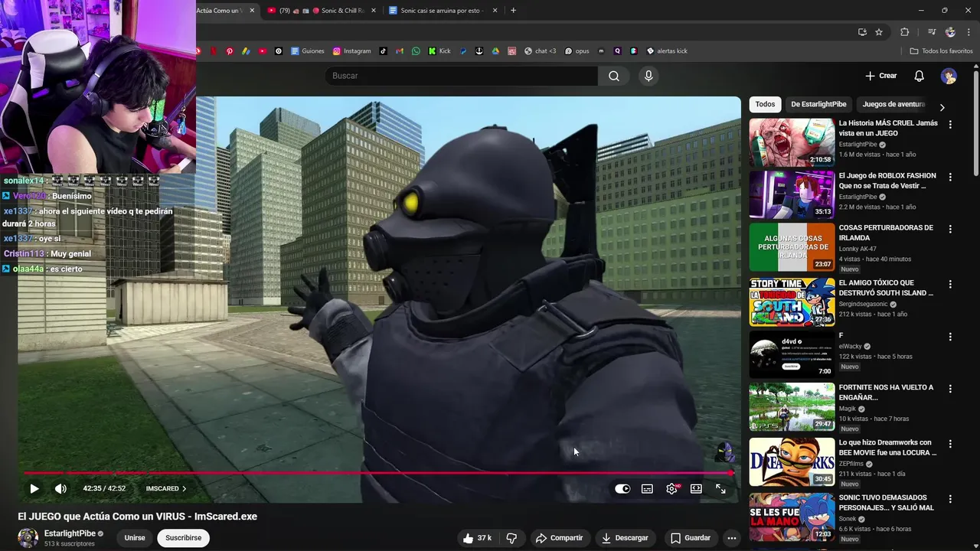Open the alertas kick bookmark
980x551 pixels.
point(667,51)
